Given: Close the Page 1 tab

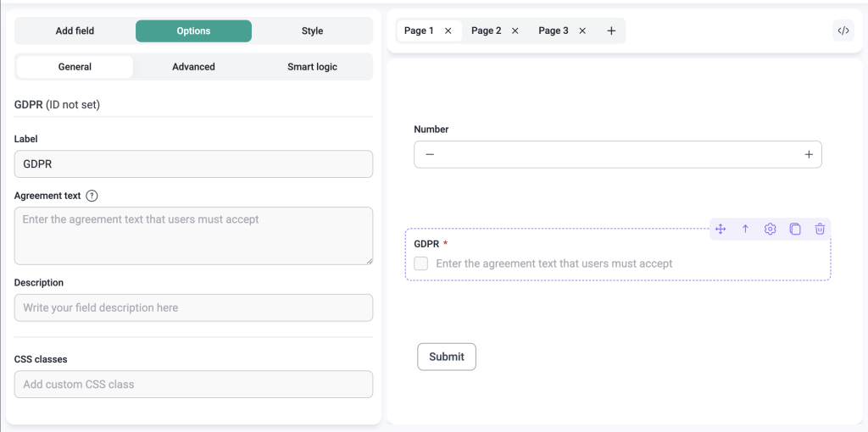Looking at the screenshot, I should click(x=448, y=31).
